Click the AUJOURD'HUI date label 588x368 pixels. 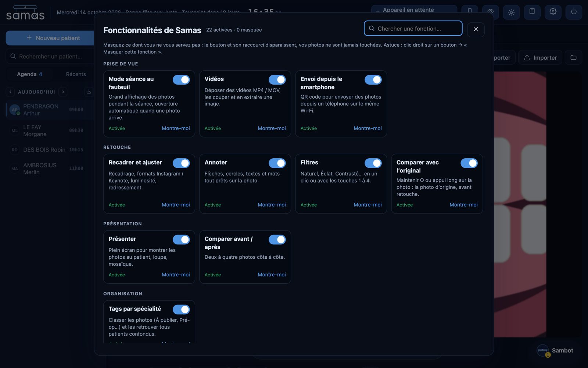(36, 92)
